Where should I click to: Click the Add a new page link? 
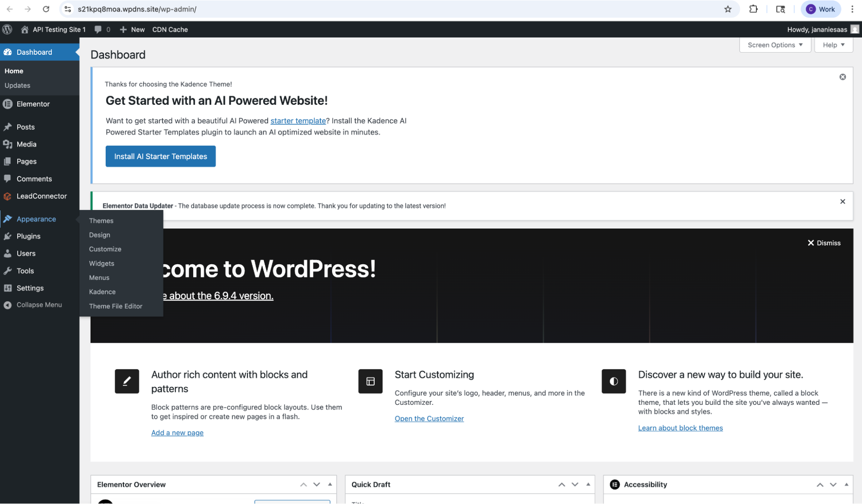177,432
